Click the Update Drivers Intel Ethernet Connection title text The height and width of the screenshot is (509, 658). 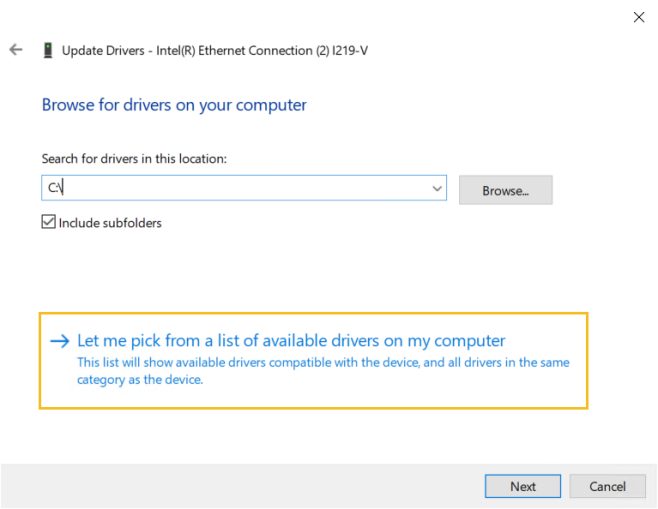(x=200, y=50)
